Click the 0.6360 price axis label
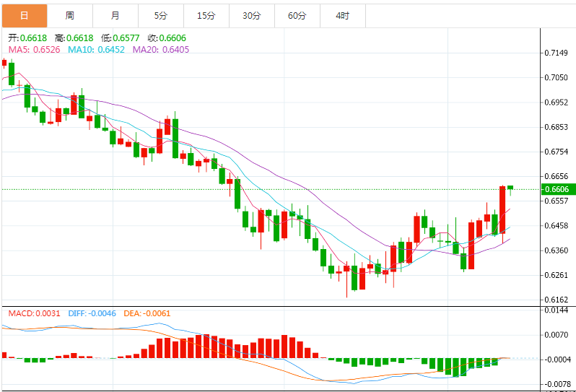This screenshot has height=392, width=576. 557,251
